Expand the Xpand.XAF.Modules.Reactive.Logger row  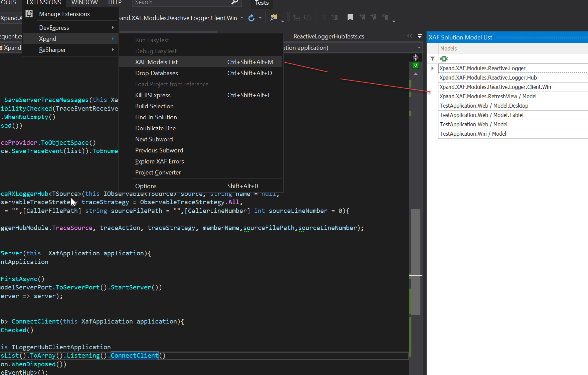coord(432,68)
